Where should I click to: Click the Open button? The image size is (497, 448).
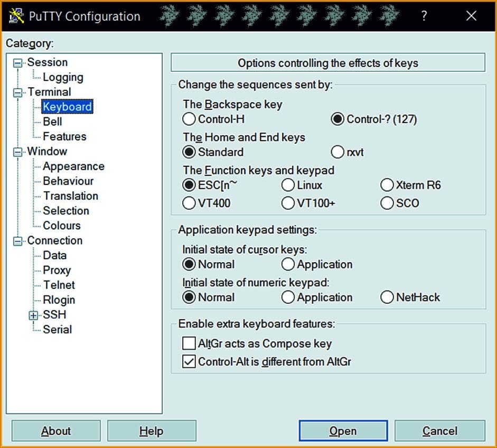(x=343, y=430)
